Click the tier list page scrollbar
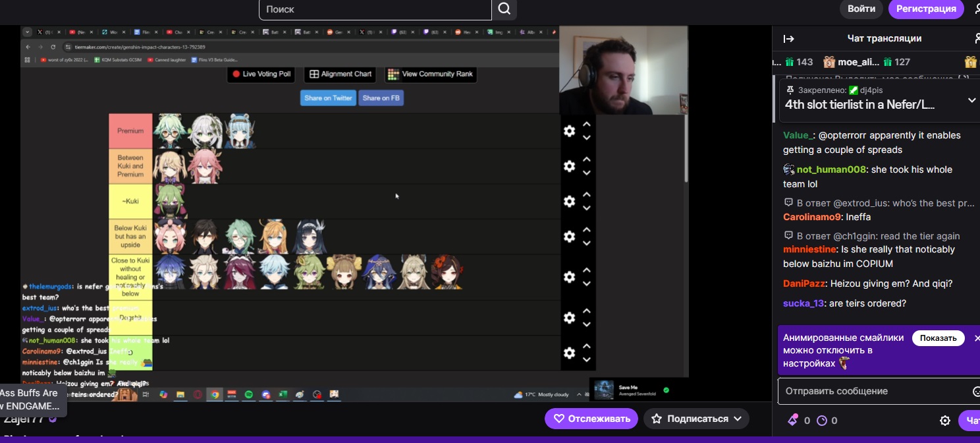The height and width of the screenshot is (443, 980). (686, 148)
